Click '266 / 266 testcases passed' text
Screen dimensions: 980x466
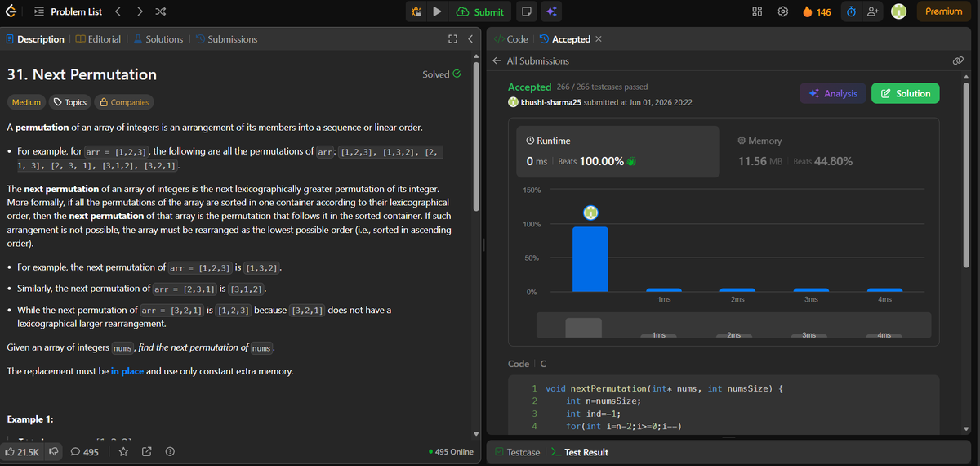[602, 87]
